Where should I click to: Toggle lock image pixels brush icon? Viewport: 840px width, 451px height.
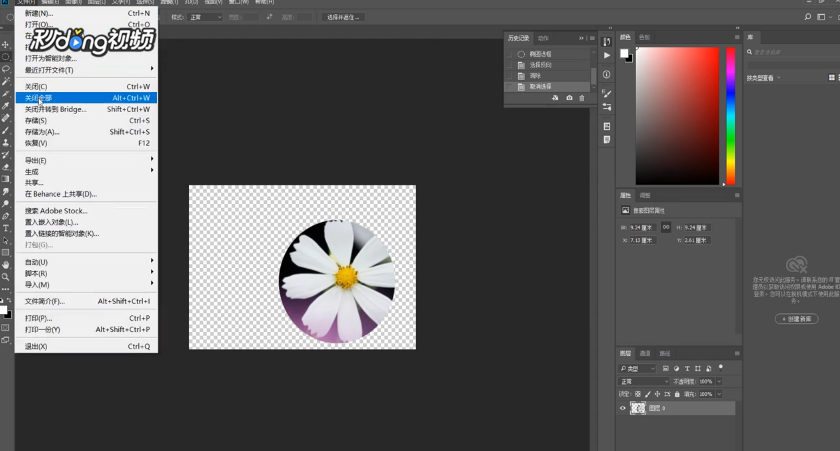648,394
